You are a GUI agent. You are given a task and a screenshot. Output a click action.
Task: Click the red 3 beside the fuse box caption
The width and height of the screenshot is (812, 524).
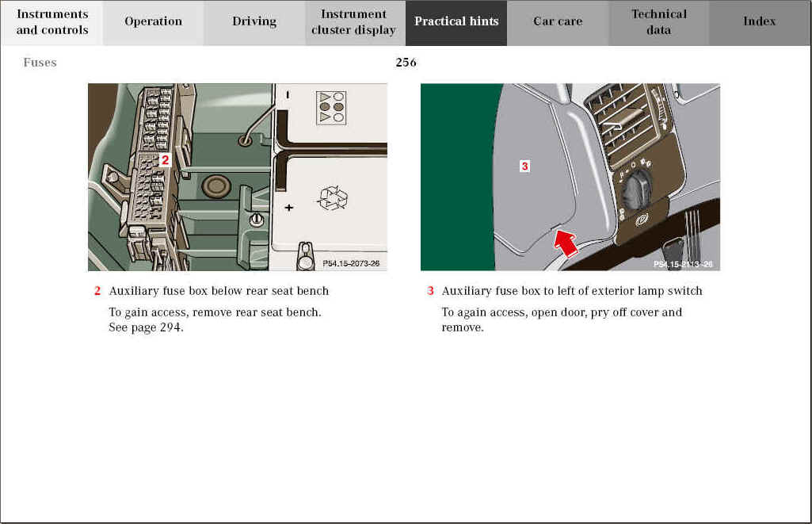click(431, 291)
